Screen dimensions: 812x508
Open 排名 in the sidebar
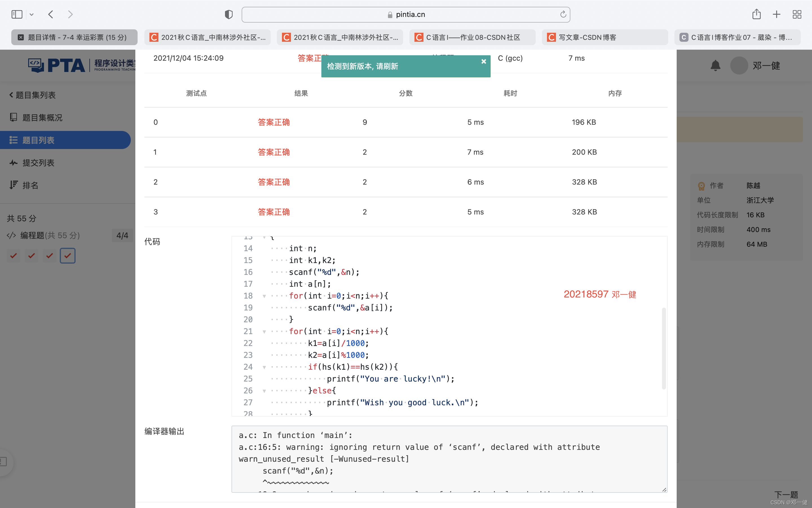coord(30,185)
